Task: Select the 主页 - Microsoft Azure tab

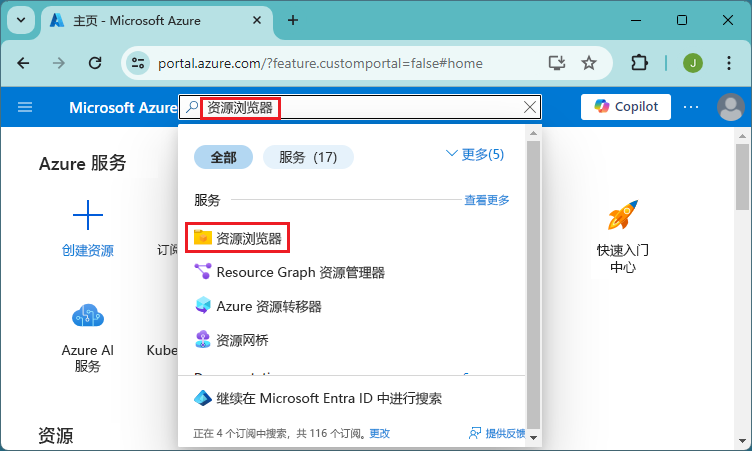Action: [x=156, y=21]
